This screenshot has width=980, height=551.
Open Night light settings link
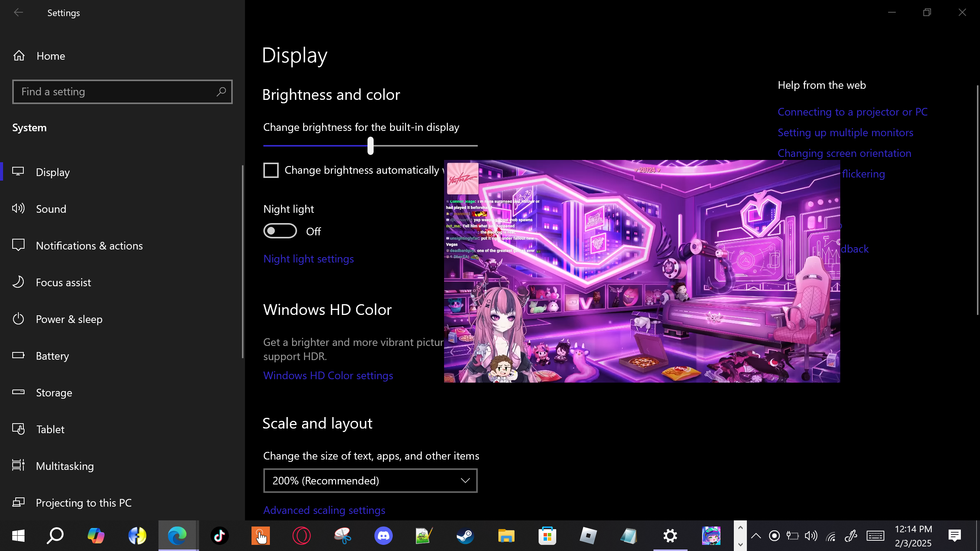tap(309, 259)
